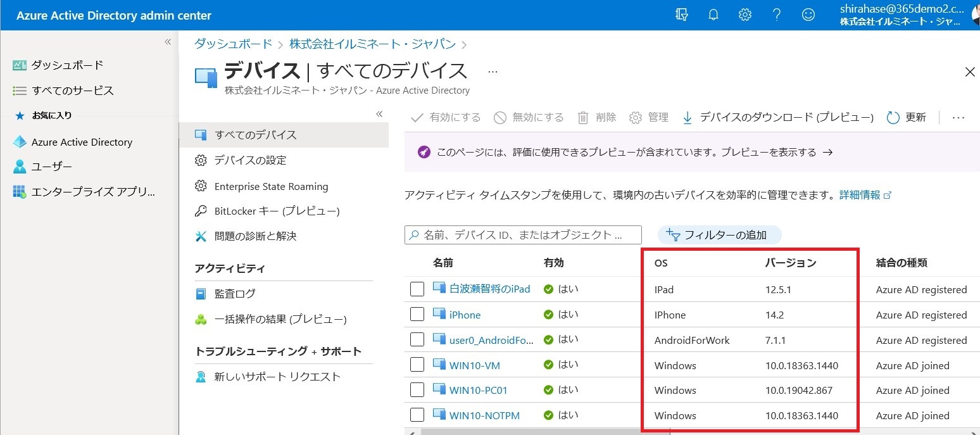Click the 新しいサポート リクエスト person icon

[x=201, y=377]
